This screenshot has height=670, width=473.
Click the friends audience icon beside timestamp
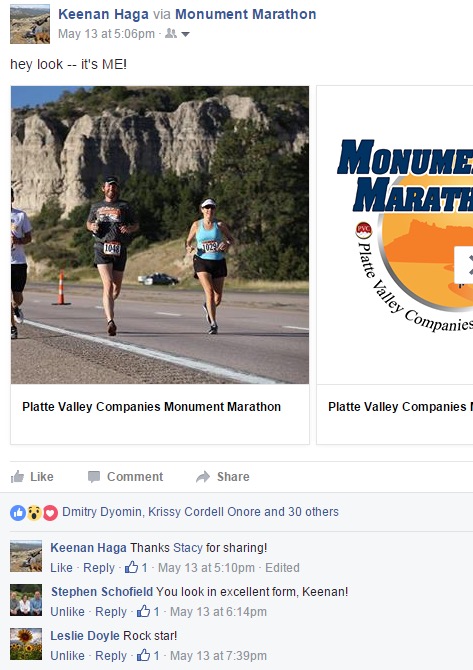point(171,33)
